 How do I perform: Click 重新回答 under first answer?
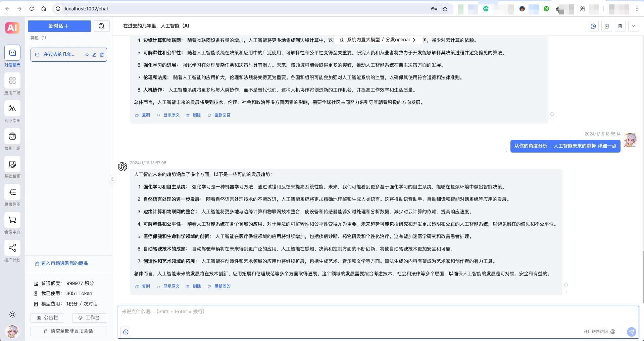click(219, 115)
